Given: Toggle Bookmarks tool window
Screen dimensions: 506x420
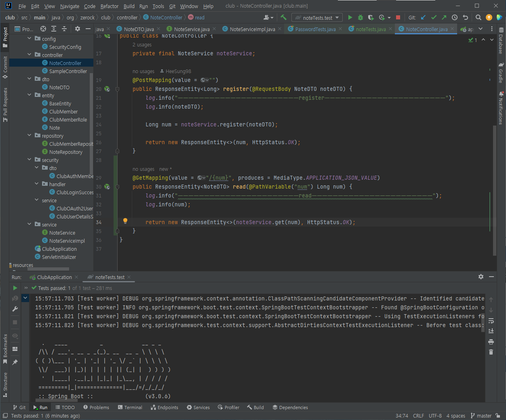Looking at the screenshot, I should tap(5, 349).
